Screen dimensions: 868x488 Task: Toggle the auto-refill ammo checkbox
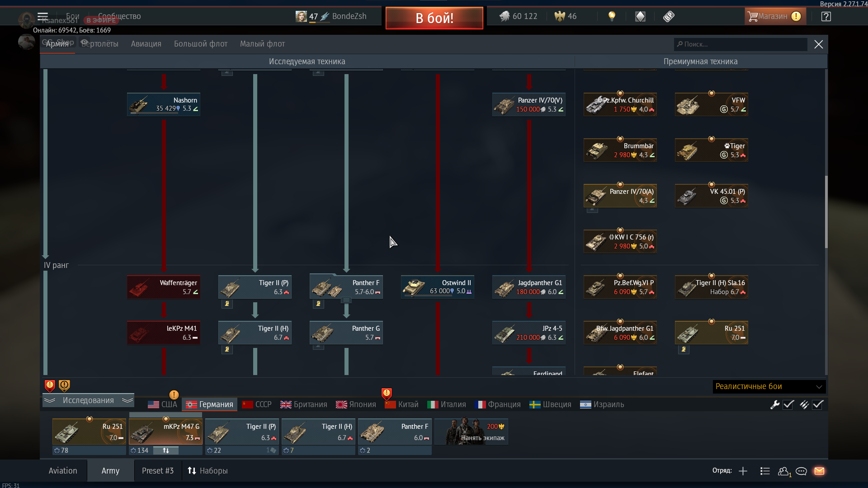[x=817, y=405]
